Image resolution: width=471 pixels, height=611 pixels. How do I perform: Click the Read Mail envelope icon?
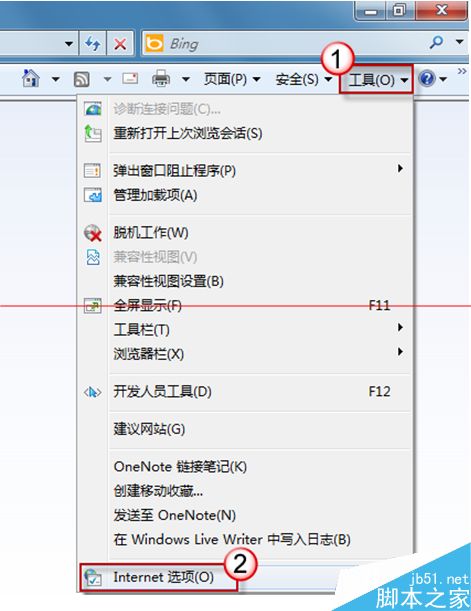(130, 78)
